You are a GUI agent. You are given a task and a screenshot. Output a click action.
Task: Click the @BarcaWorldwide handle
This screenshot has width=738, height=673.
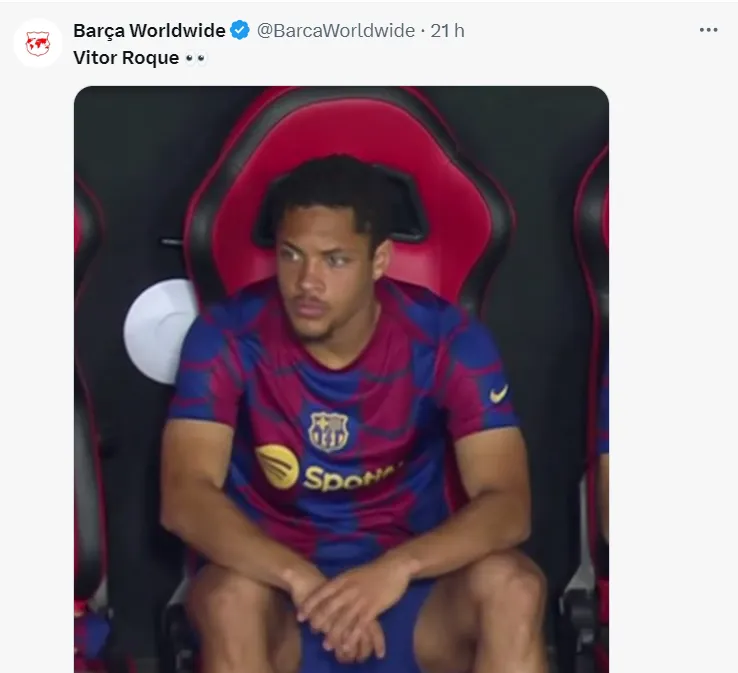335,31
